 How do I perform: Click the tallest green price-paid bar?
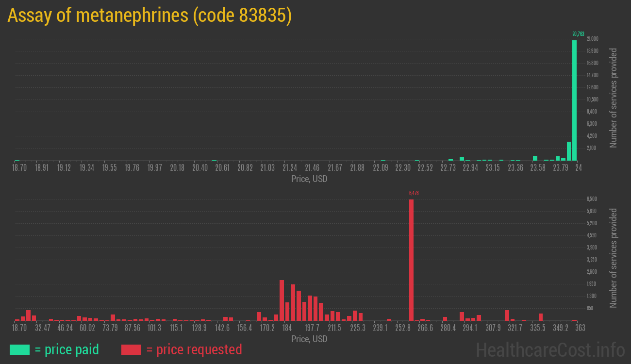[x=575, y=97]
